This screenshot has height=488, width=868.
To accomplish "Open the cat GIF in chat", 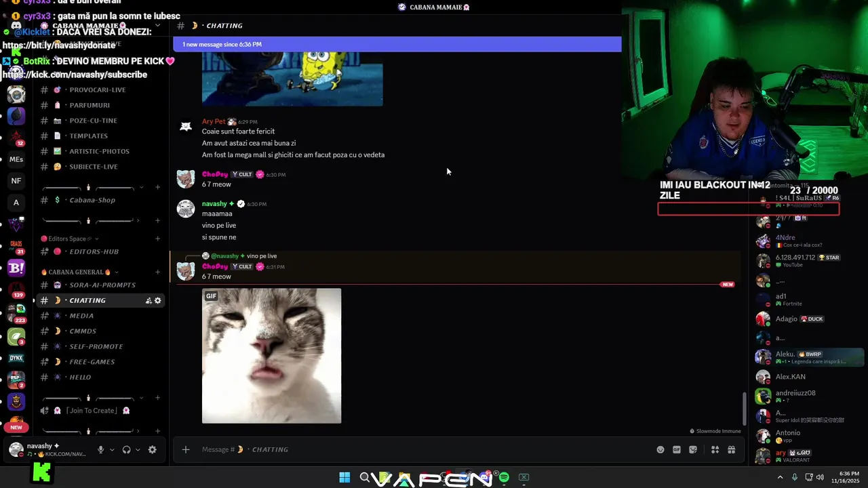I will coord(271,356).
